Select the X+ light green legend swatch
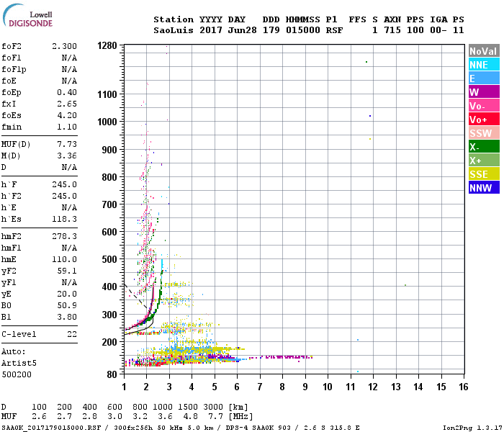This screenshot has height=432, width=504. 484,161
